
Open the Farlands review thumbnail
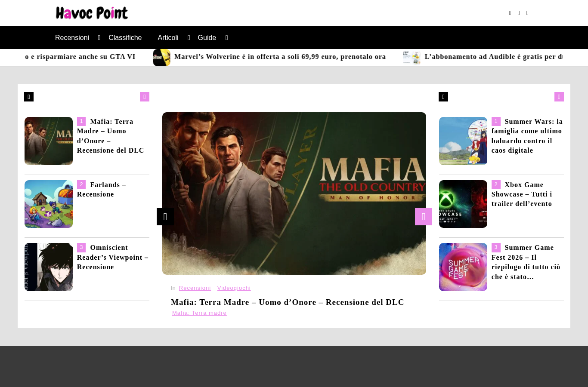[x=49, y=204]
